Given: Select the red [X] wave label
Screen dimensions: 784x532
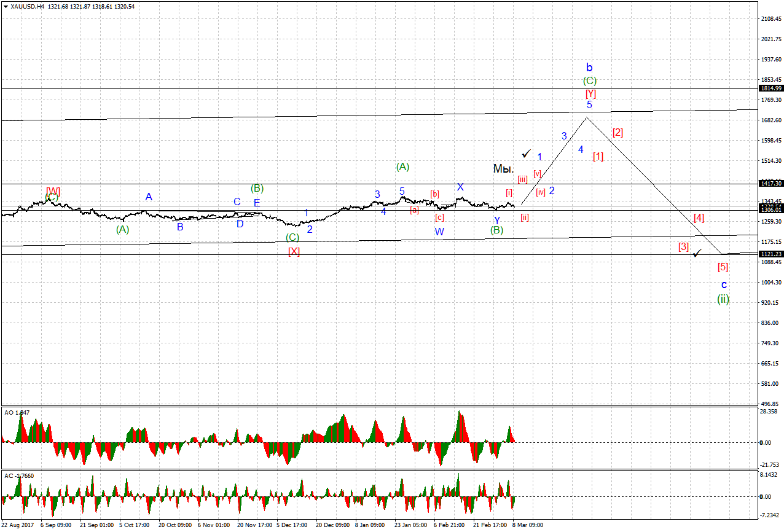Looking at the screenshot, I should coord(294,251).
